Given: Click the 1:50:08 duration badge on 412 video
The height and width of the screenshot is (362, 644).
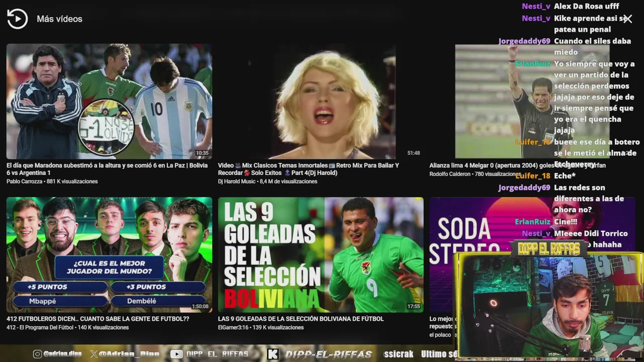Looking at the screenshot, I should pyautogui.click(x=200, y=306).
